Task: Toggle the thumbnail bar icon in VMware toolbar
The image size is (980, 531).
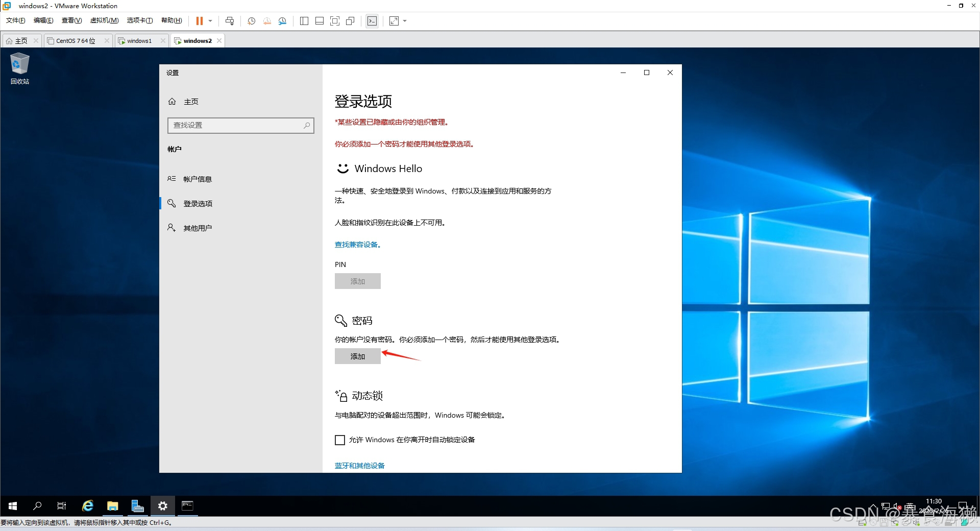Action: pos(320,21)
